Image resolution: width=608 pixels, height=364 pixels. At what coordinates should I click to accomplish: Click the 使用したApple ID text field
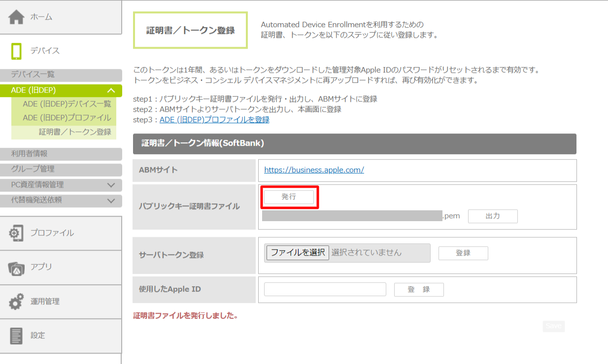click(x=325, y=290)
